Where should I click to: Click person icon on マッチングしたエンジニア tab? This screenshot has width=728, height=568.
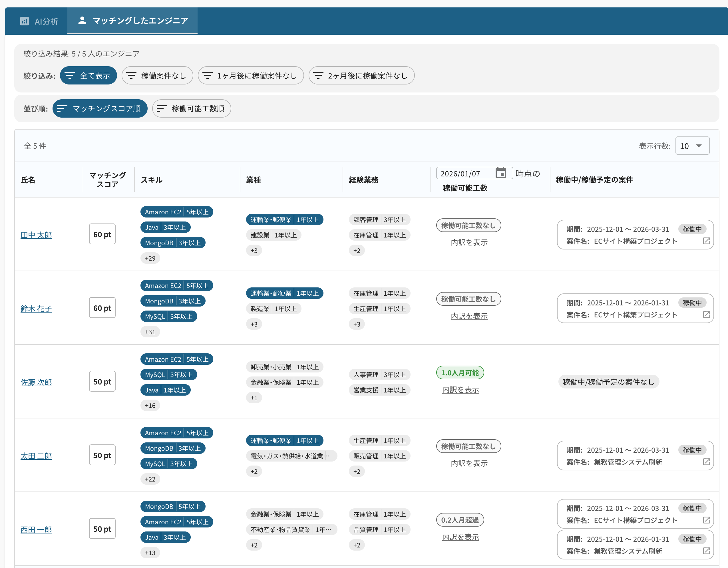point(82,21)
